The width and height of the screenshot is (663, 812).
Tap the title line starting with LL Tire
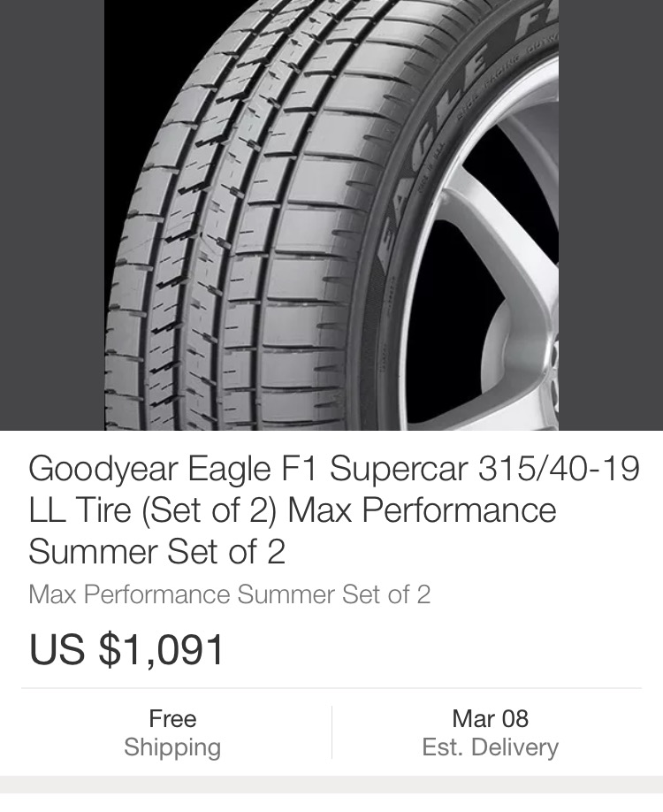pyautogui.click(x=292, y=510)
